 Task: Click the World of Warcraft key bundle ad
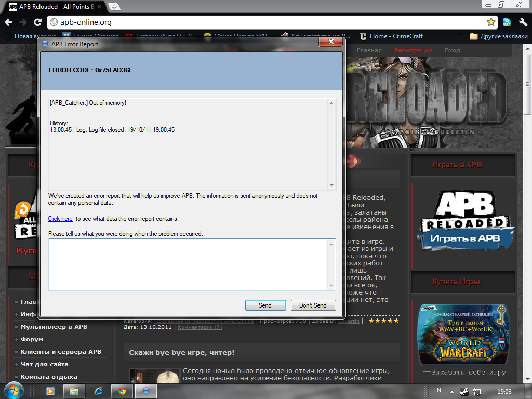463,334
